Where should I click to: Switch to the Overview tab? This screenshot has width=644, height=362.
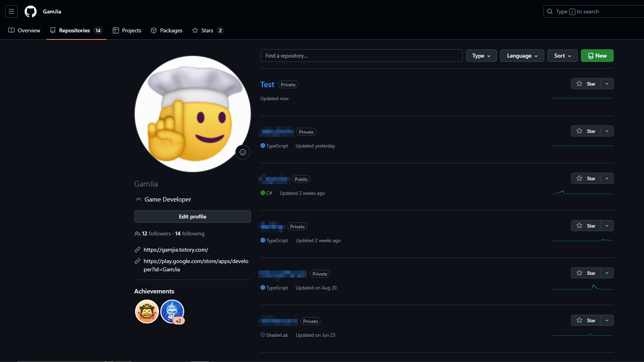point(24,30)
